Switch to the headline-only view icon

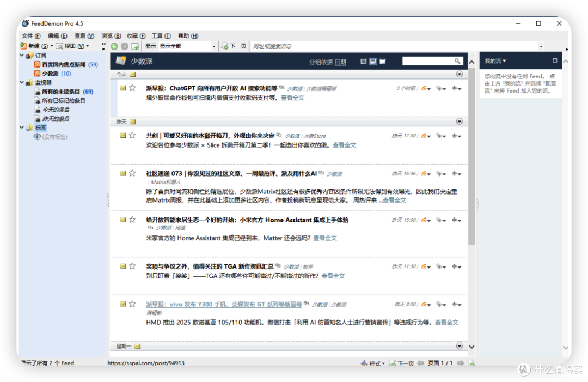point(363,61)
